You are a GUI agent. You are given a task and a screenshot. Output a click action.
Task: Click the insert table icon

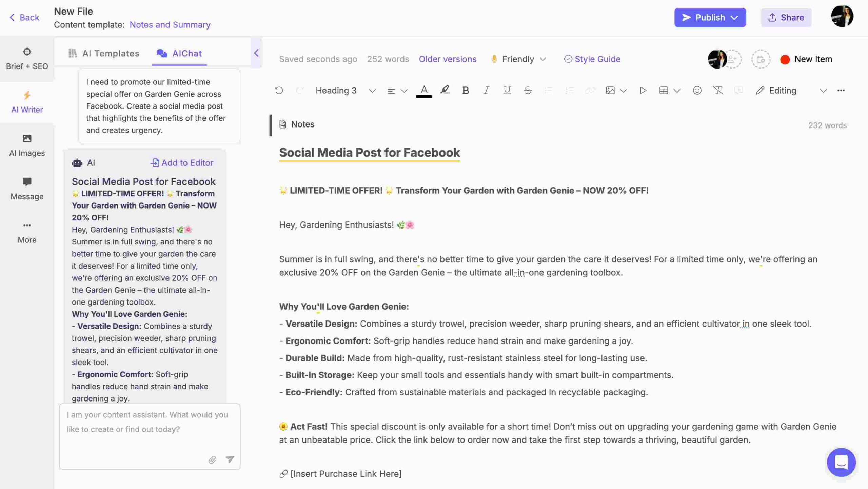coord(664,90)
